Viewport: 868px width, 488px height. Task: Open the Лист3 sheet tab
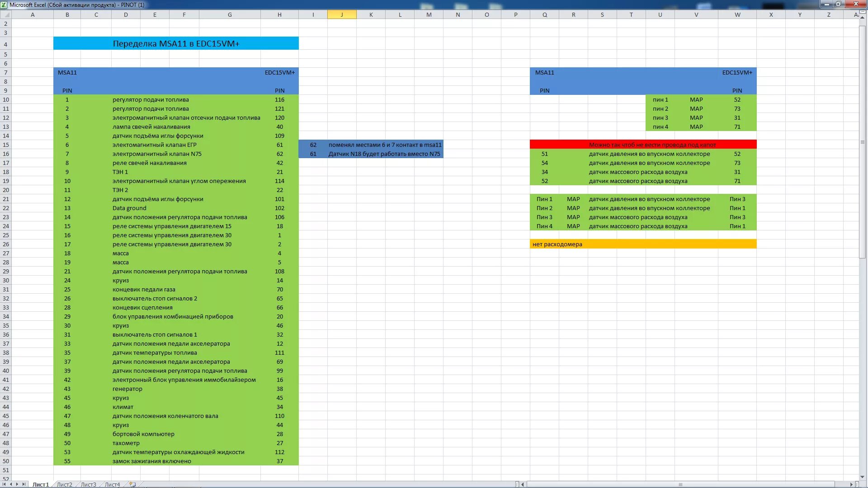pos(88,484)
